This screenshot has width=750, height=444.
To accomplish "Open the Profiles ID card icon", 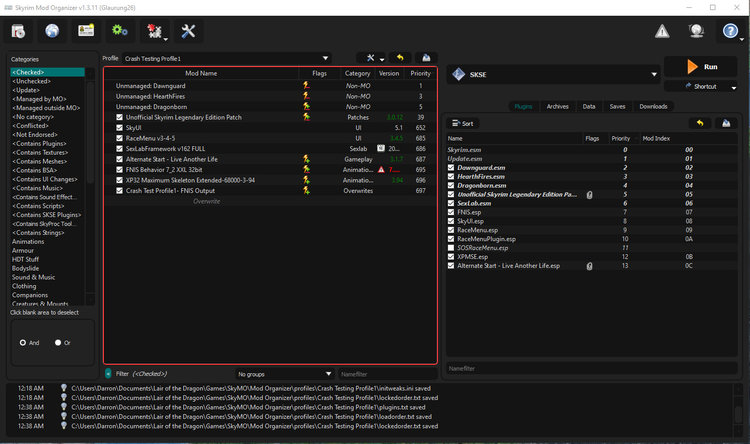I will pos(86,31).
